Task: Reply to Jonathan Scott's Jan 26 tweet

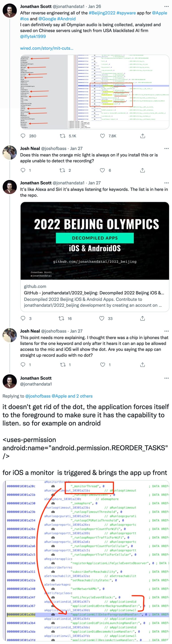Action: [23, 136]
